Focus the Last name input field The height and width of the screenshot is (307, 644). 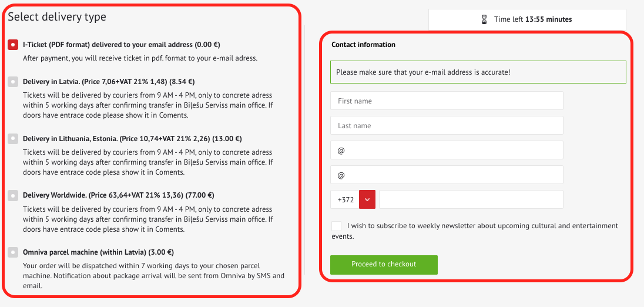447,125
